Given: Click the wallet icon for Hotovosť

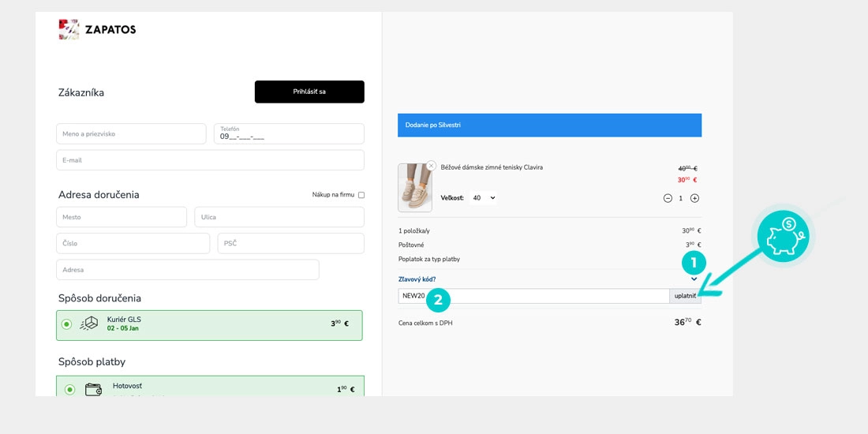Looking at the screenshot, I should 94,389.
